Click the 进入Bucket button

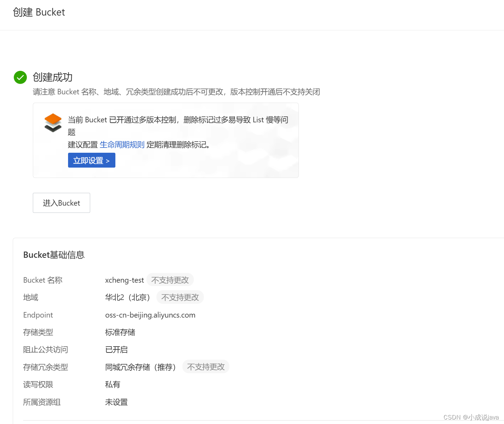point(61,203)
